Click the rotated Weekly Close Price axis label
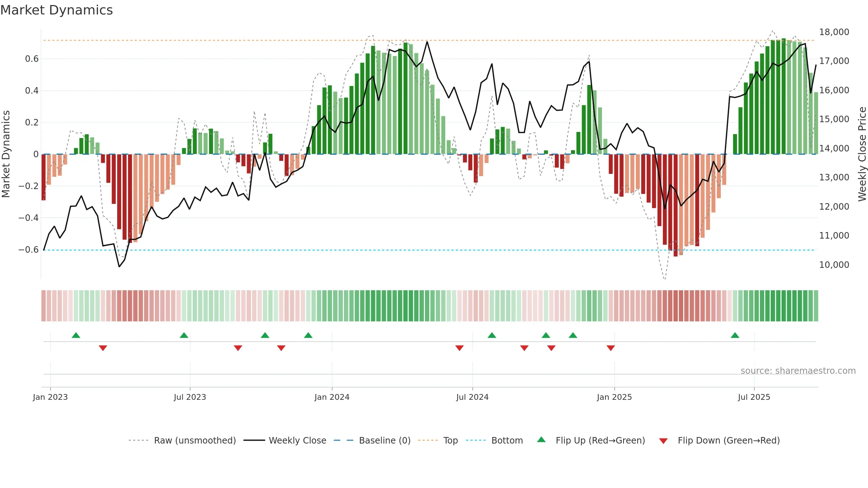The height and width of the screenshot is (488, 868). pos(862,154)
